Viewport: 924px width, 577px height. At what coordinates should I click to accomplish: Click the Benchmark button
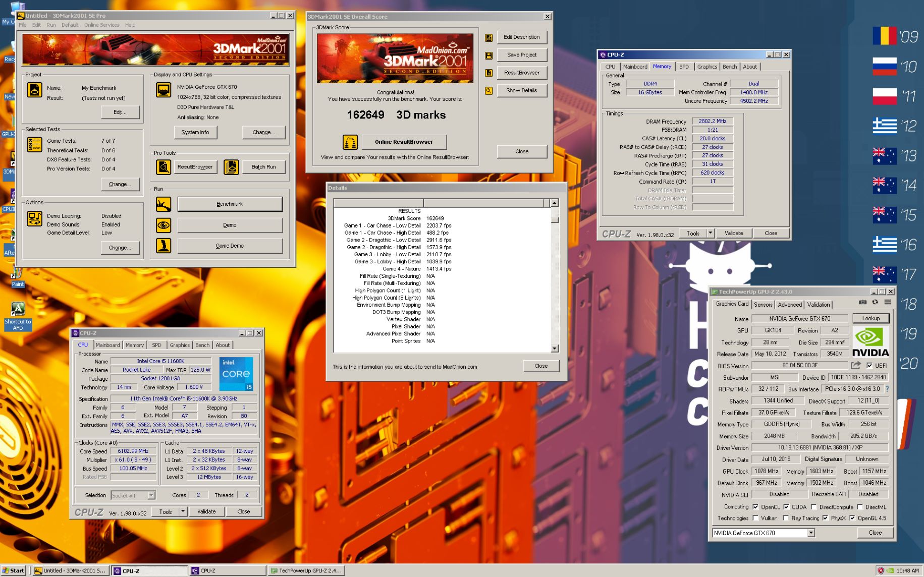coord(230,204)
